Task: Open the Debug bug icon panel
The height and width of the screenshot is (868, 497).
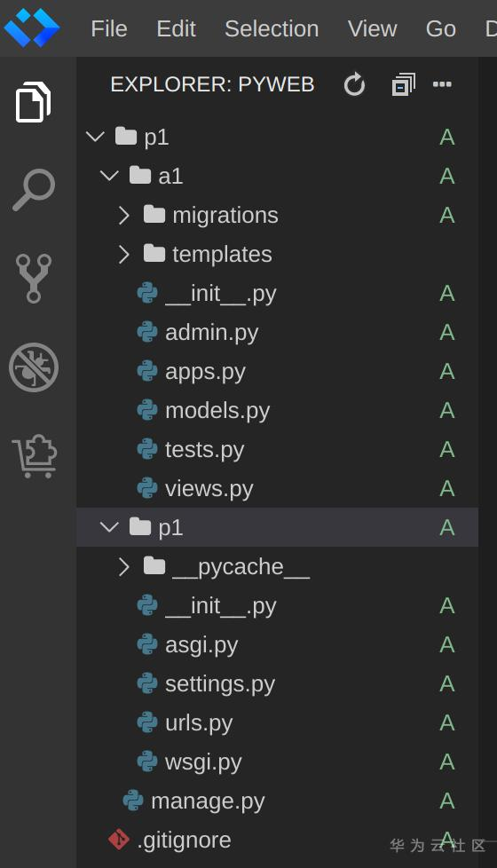Action: 34,367
